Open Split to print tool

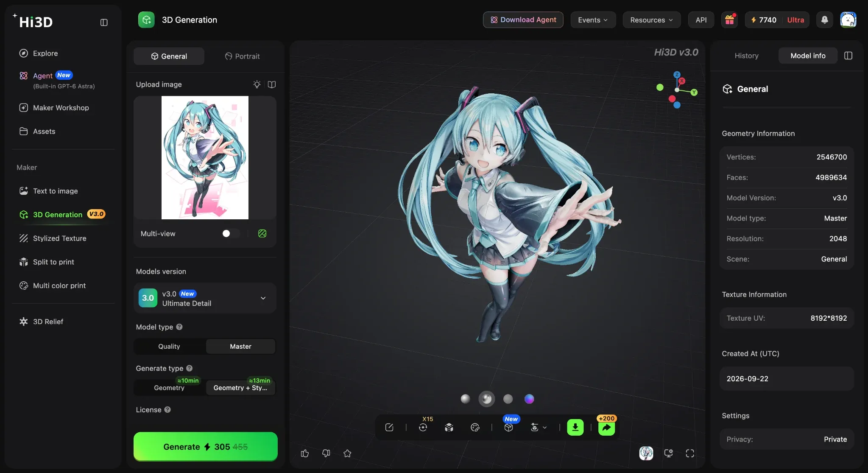coord(47,262)
